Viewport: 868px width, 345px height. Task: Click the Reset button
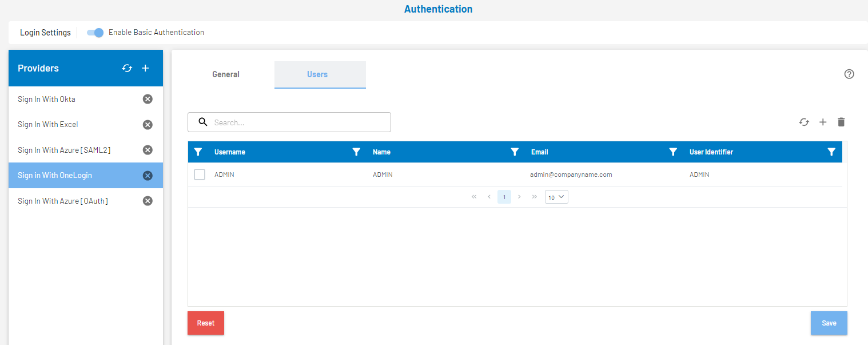[x=205, y=323]
